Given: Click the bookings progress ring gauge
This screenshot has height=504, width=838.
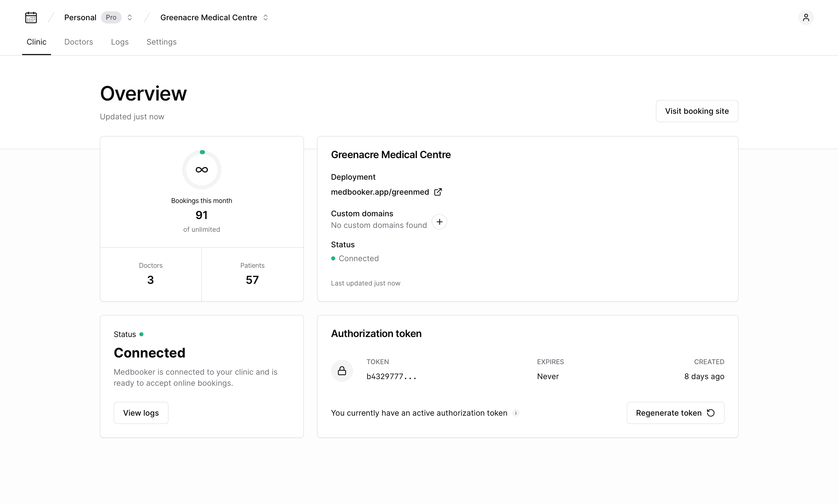Looking at the screenshot, I should click(202, 169).
